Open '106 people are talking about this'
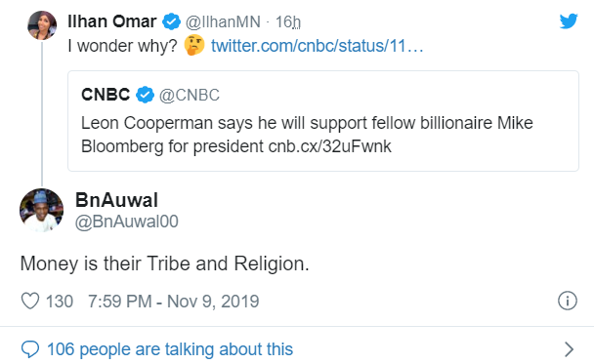The width and height of the screenshot is (594, 364). 170,349
